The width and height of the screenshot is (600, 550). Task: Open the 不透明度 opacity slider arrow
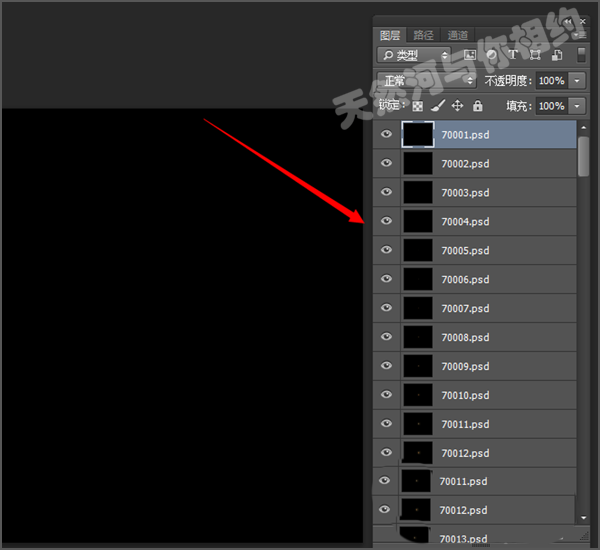tap(577, 81)
